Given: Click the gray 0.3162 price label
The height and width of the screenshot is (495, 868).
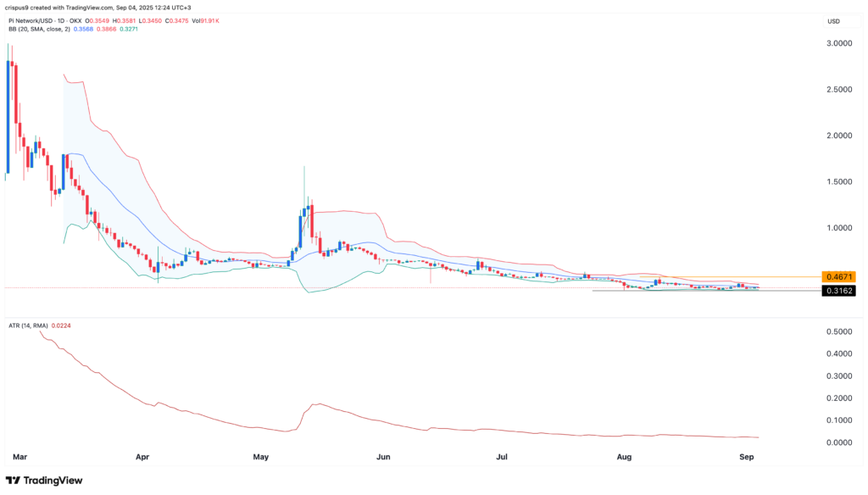Looking at the screenshot, I should (840, 290).
